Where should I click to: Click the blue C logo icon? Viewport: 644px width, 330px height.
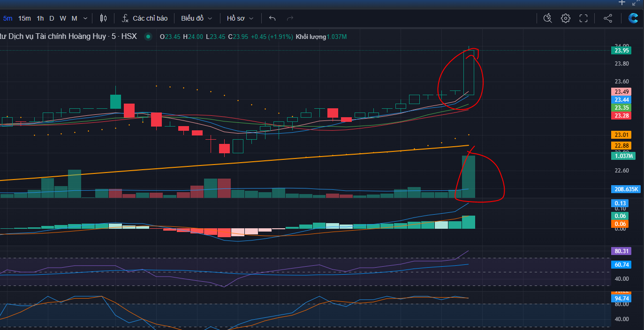(633, 18)
